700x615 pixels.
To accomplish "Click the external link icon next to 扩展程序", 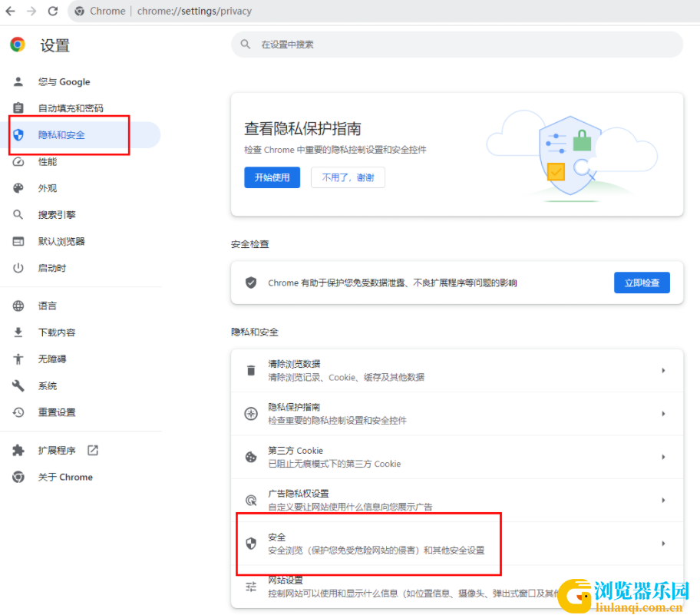I will [93, 450].
